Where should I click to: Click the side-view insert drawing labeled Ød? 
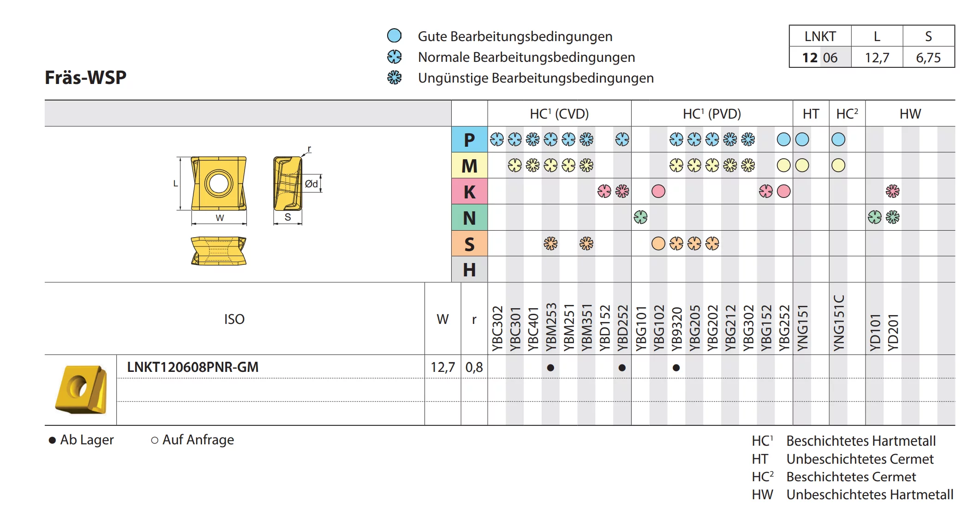[287, 183]
